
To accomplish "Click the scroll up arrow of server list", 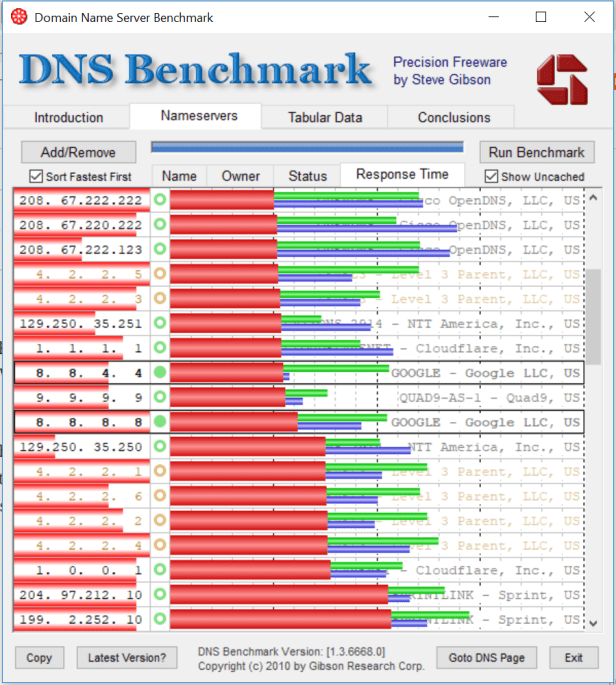I will (593, 197).
